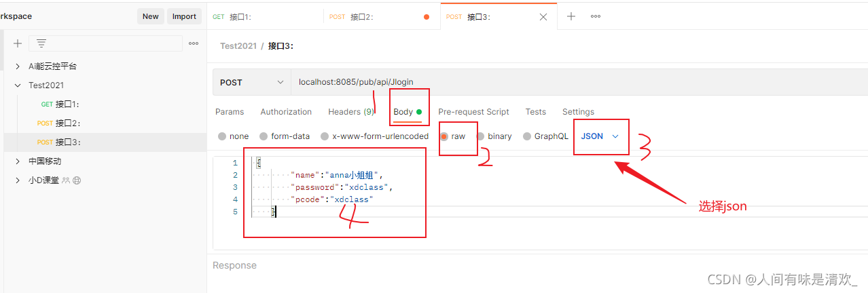
Task: Click the Test2021 breadcrumb link
Action: 238,46
